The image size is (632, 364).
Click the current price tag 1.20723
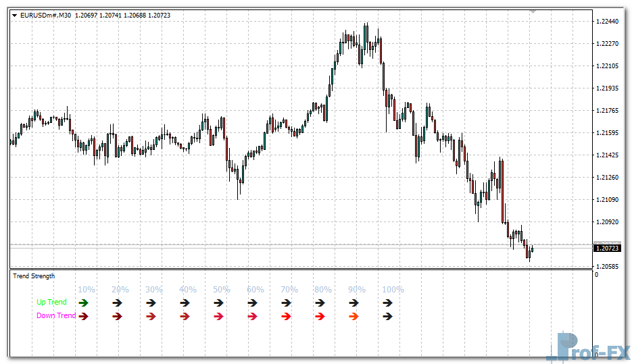tap(608, 249)
